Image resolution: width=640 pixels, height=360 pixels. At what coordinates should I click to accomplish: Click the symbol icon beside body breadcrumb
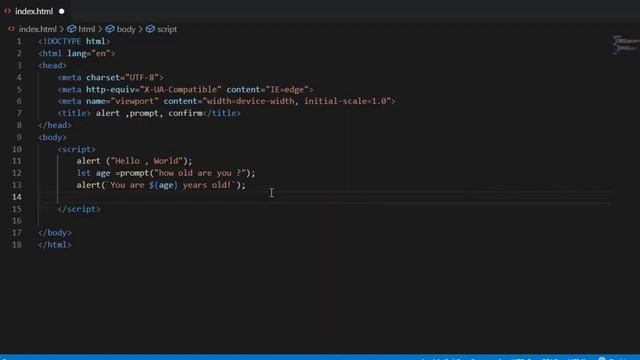click(x=110, y=29)
